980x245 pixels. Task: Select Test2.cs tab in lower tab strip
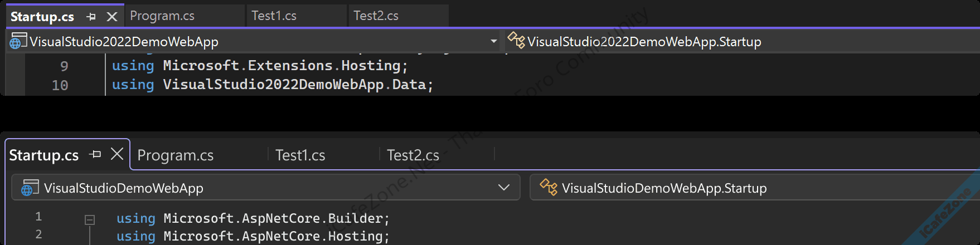coord(413,155)
